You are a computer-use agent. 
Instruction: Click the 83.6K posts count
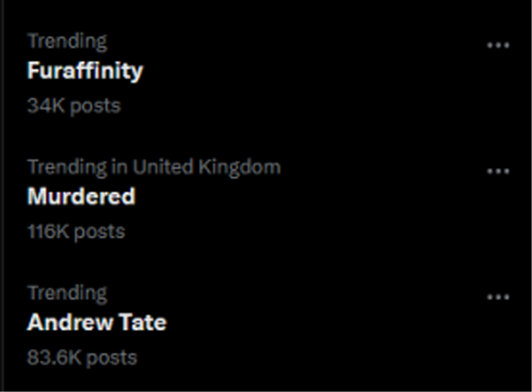point(82,357)
